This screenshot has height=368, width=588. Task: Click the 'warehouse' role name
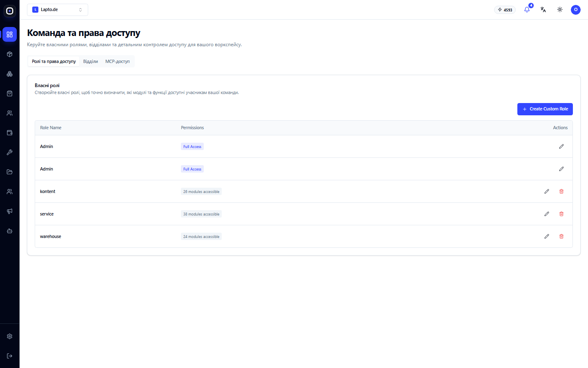tap(51, 236)
